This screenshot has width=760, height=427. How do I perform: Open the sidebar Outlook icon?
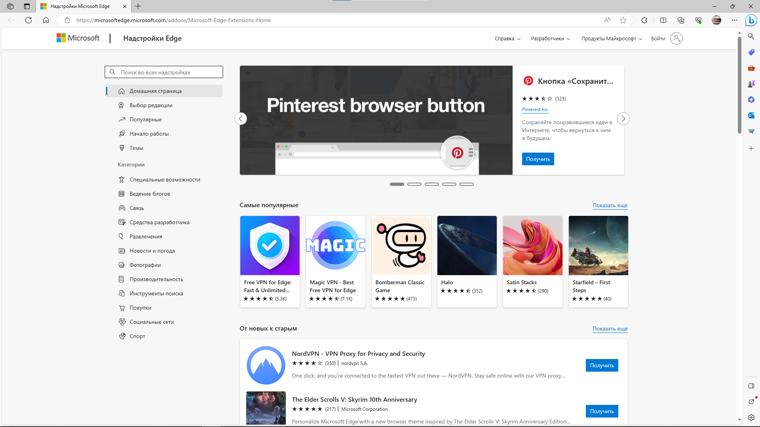pos(751,115)
